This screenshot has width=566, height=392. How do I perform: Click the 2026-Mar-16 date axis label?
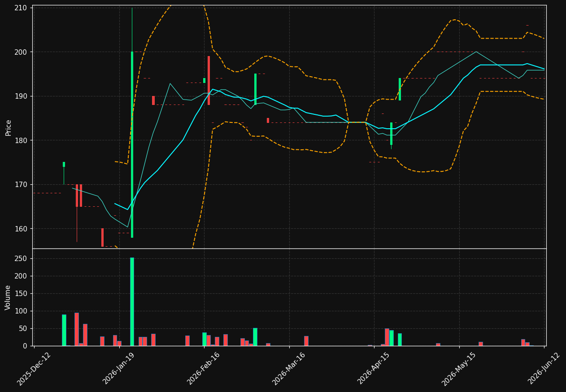coord(289,368)
